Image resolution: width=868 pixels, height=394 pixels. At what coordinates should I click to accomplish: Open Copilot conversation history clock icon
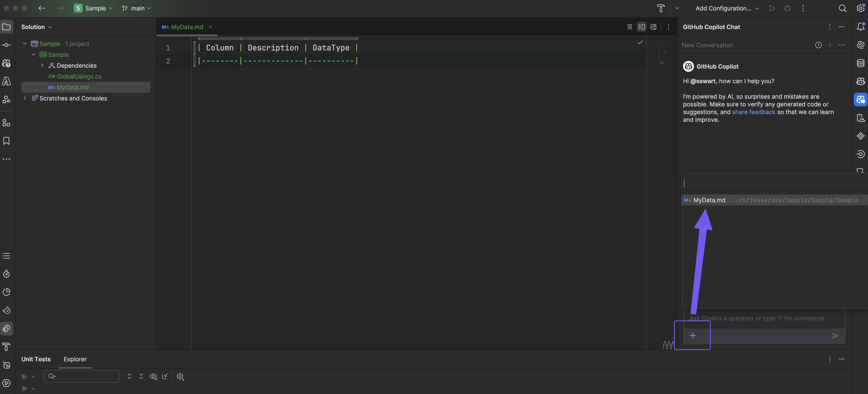point(818,45)
